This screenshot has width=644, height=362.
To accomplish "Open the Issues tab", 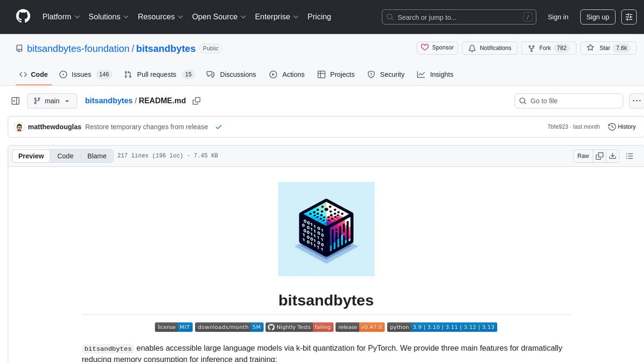I will (85, 74).
